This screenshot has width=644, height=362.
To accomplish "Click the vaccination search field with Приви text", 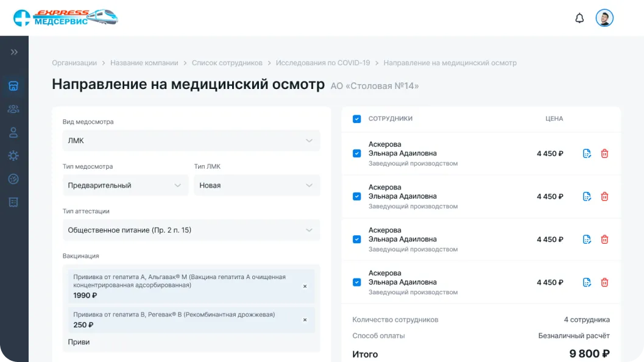I will coord(191,342).
